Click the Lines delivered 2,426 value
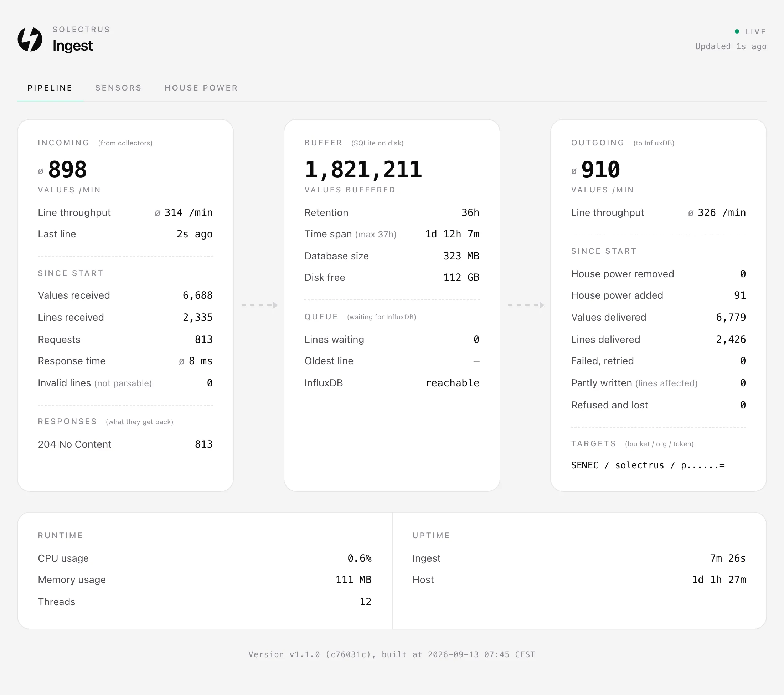This screenshot has width=784, height=695. 731,339
